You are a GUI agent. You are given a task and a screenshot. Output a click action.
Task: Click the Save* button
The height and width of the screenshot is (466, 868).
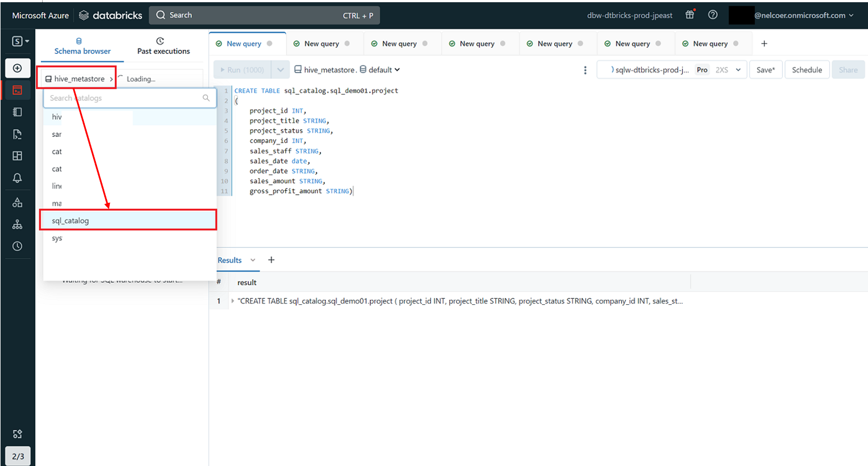coord(765,70)
